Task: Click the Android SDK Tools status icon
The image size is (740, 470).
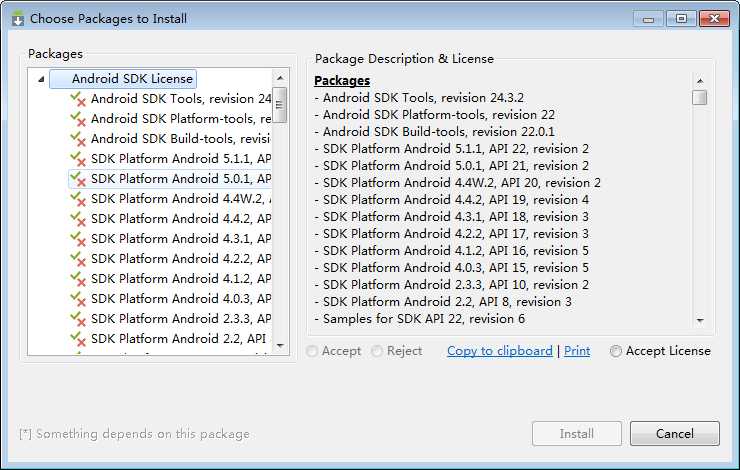Action: point(78,100)
